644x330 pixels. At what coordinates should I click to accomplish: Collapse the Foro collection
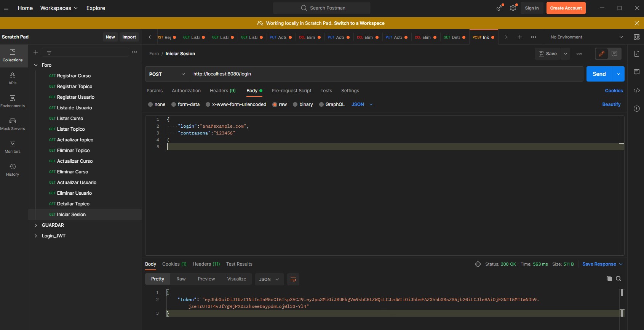pos(36,65)
